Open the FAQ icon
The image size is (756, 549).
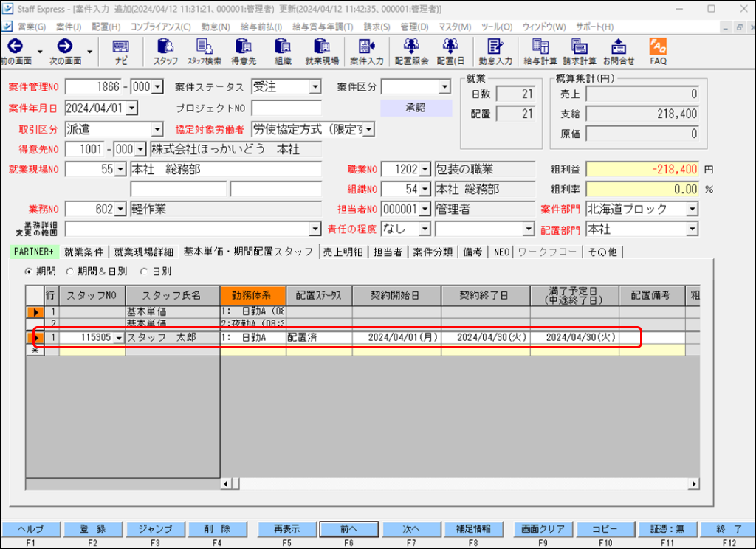658,51
